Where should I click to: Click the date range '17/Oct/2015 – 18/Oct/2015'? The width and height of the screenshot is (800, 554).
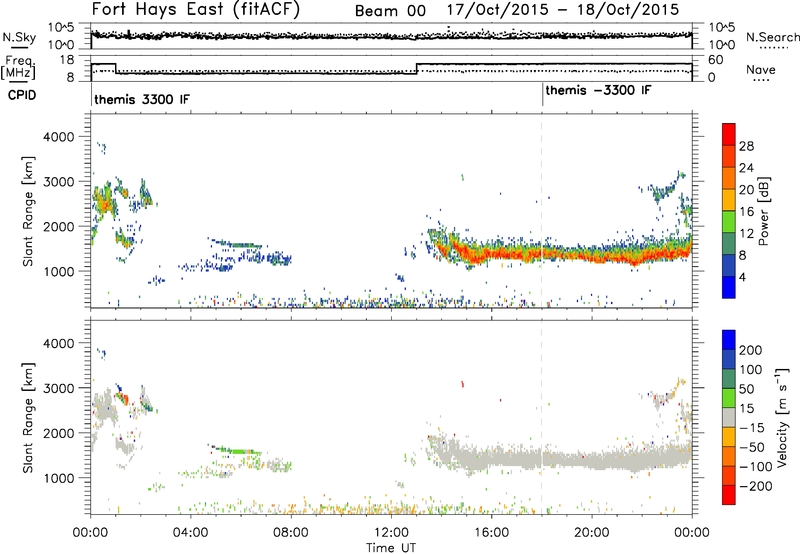[x=563, y=10]
